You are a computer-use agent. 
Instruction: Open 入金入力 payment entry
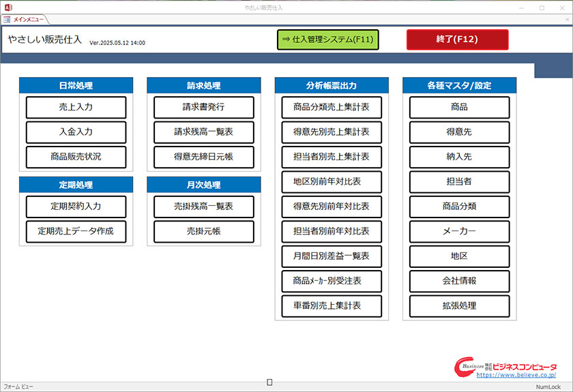point(76,132)
